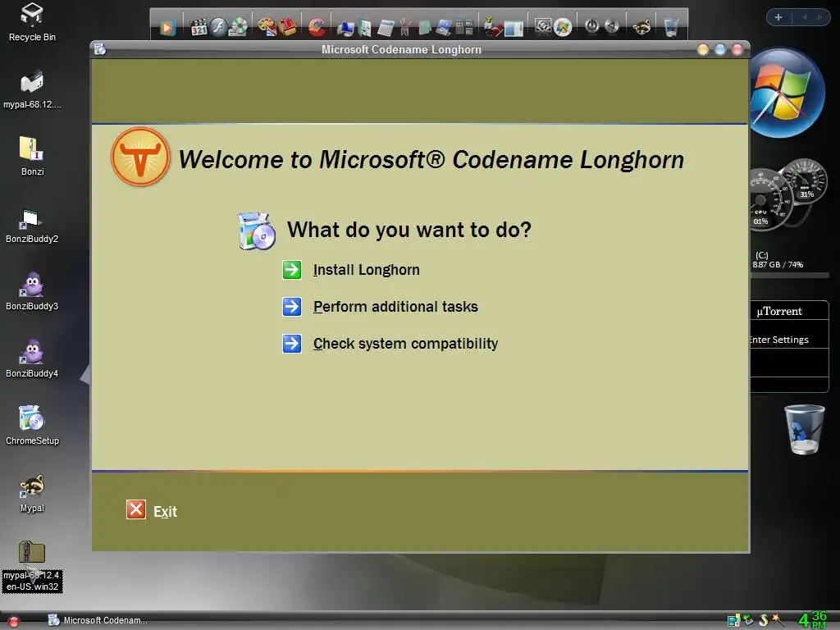Open the CD drive dock icon
840x630 pixels.
pyautogui.click(x=239, y=27)
